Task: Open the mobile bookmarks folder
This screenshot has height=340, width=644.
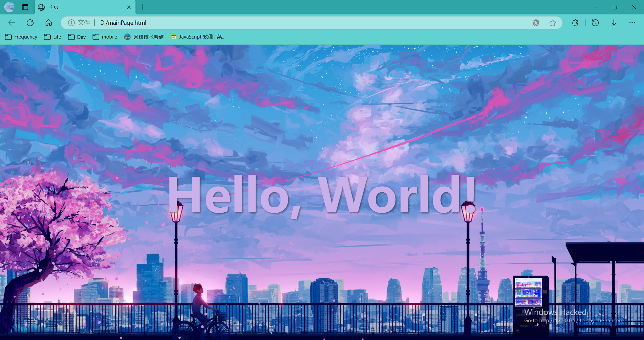Action: point(105,37)
